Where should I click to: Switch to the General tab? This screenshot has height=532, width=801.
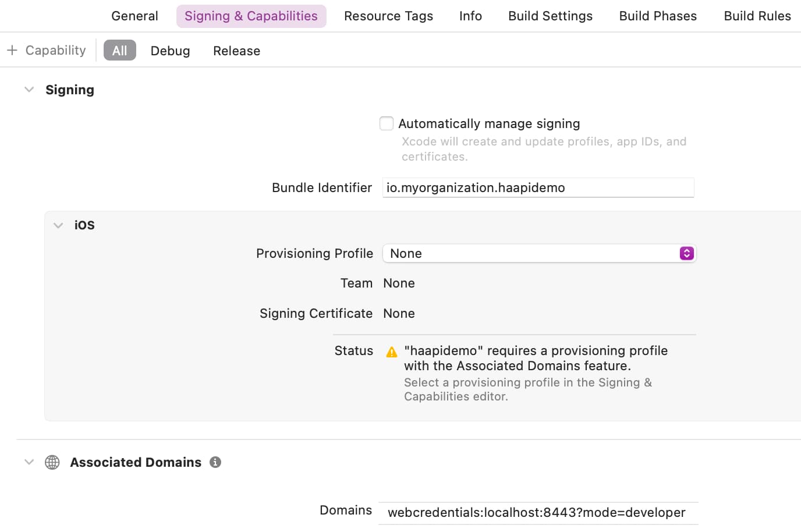134,16
